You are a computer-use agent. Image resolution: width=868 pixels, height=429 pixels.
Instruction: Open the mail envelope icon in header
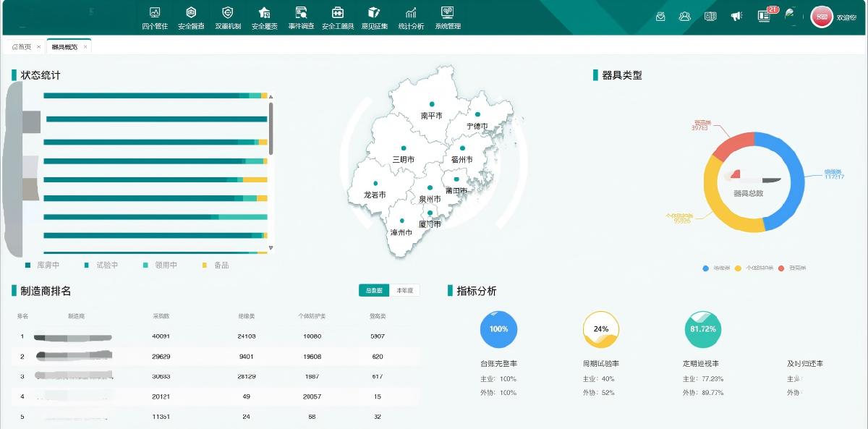660,17
